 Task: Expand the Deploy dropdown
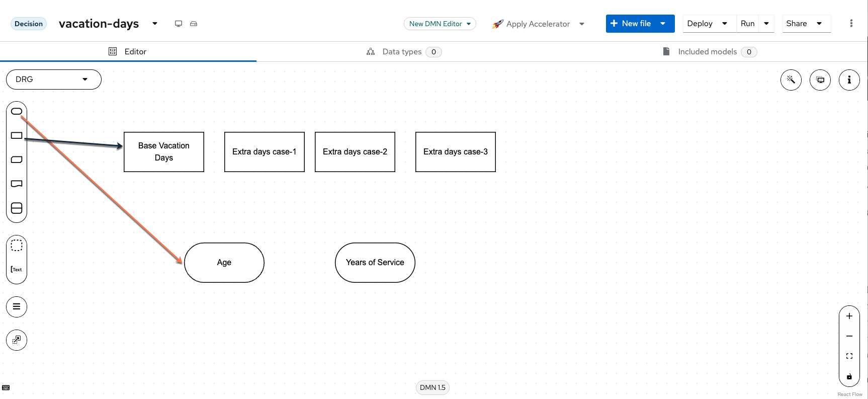click(724, 24)
